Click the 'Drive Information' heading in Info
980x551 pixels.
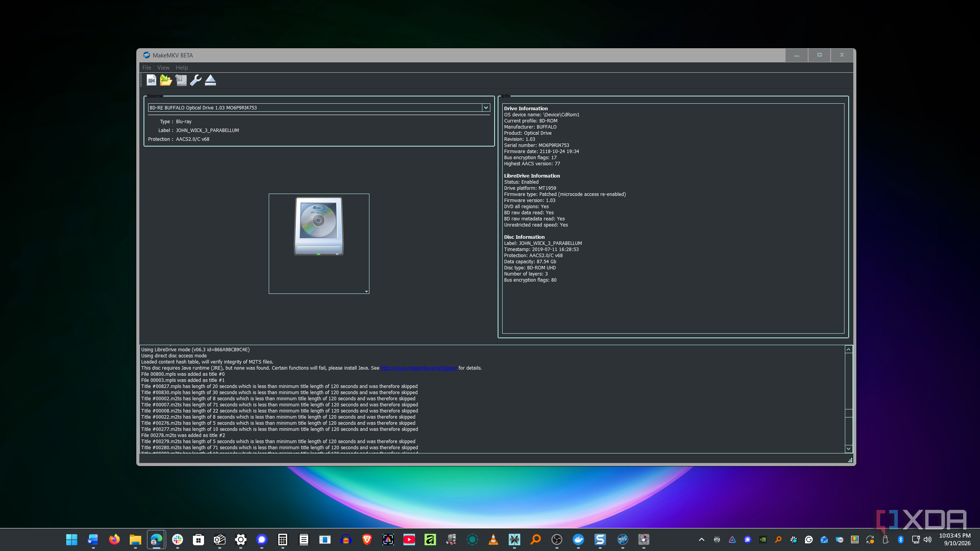[526, 109]
